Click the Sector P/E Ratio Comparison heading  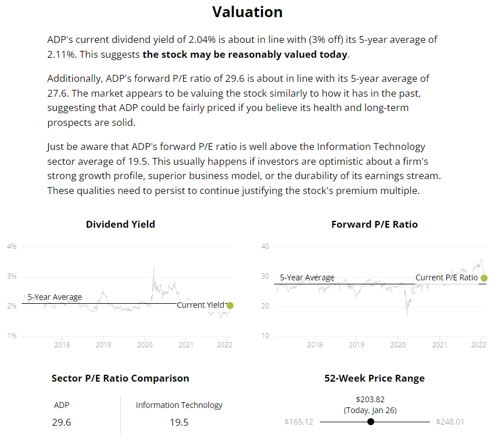tap(120, 378)
